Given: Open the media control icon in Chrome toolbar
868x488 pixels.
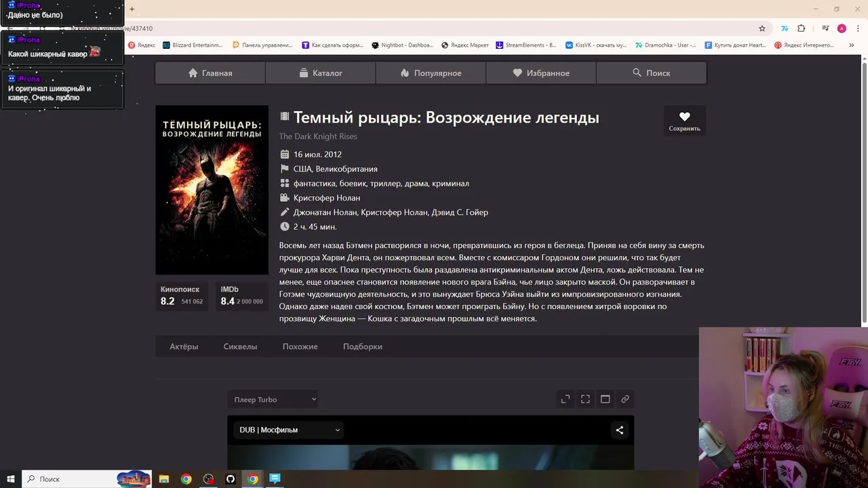Looking at the screenshot, I should (825, 28).
